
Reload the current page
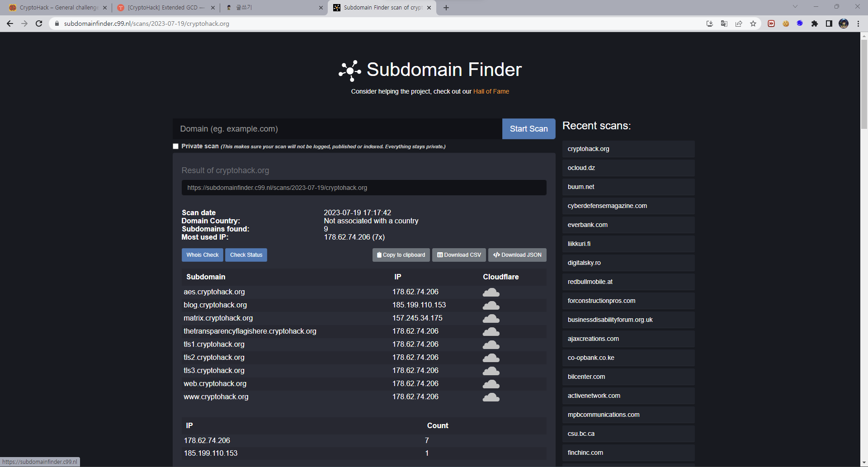[x=39, y=24]
